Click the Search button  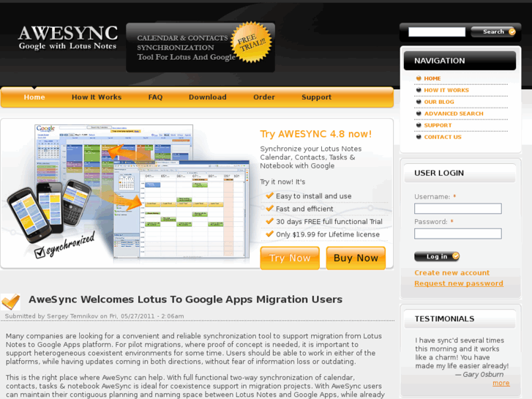494,32
